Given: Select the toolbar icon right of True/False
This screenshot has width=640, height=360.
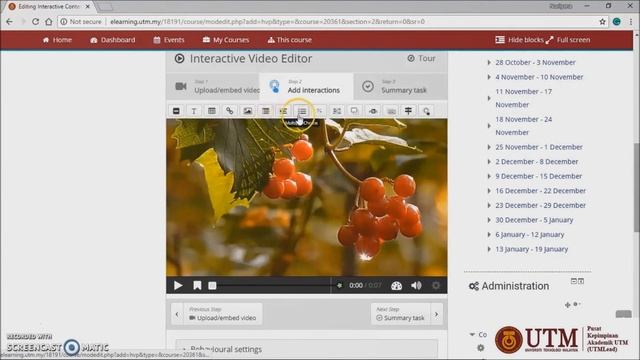Looking at the screenshot, I should (337, 111).
